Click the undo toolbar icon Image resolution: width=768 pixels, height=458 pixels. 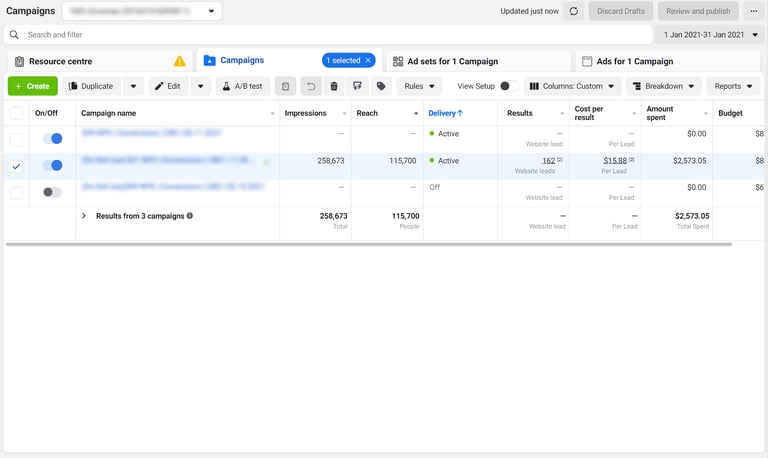click(x=311, y=86)
